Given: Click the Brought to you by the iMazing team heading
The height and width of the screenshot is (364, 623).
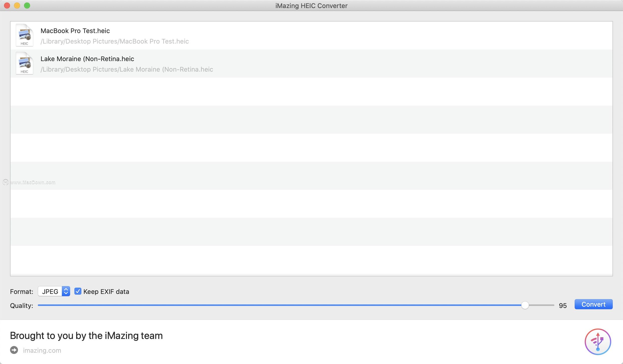Looking at the screenshot, I should point(86,335).
